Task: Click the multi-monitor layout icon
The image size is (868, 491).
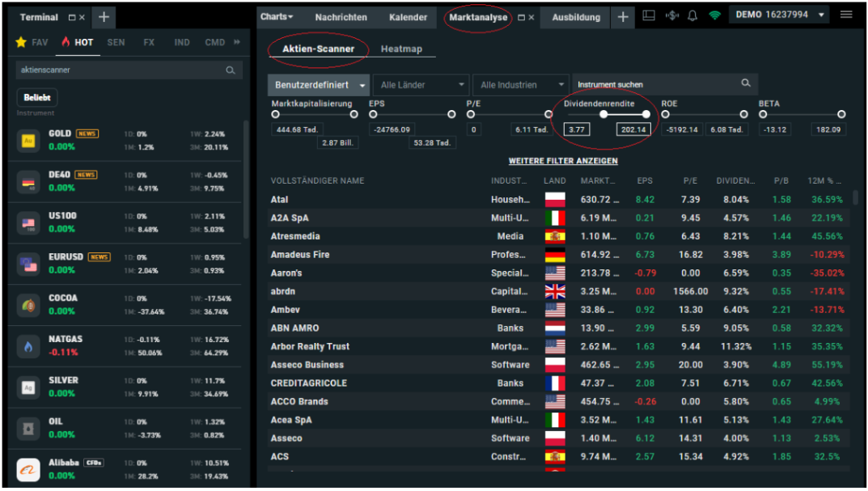Action: (x=648, y=14)
